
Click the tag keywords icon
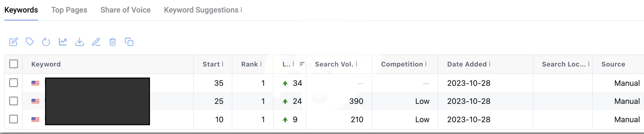(x=30, y=42)
